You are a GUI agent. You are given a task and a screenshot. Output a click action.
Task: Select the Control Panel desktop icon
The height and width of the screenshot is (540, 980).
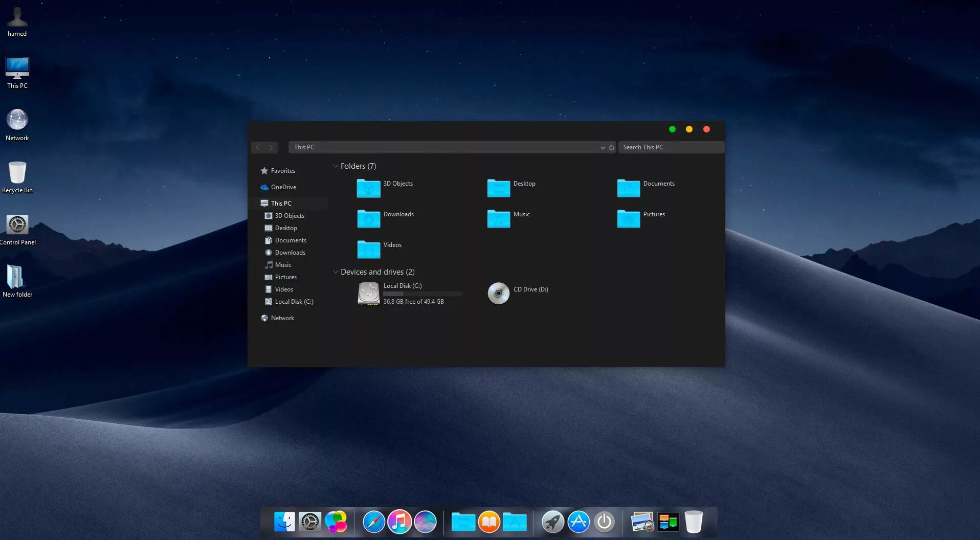pos(17,230)
